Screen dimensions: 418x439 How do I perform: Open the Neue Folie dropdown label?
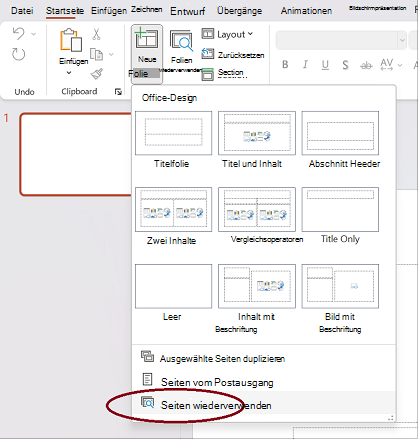(x=144, y=73)
